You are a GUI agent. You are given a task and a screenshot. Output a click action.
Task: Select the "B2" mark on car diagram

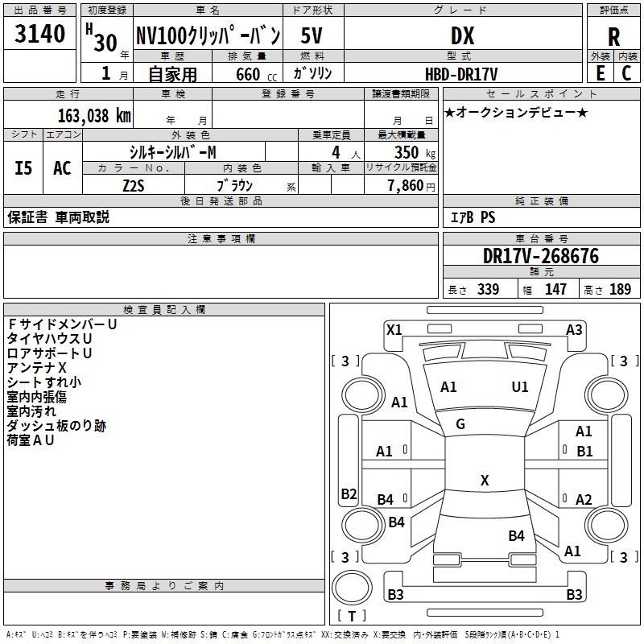click(349, 493)
